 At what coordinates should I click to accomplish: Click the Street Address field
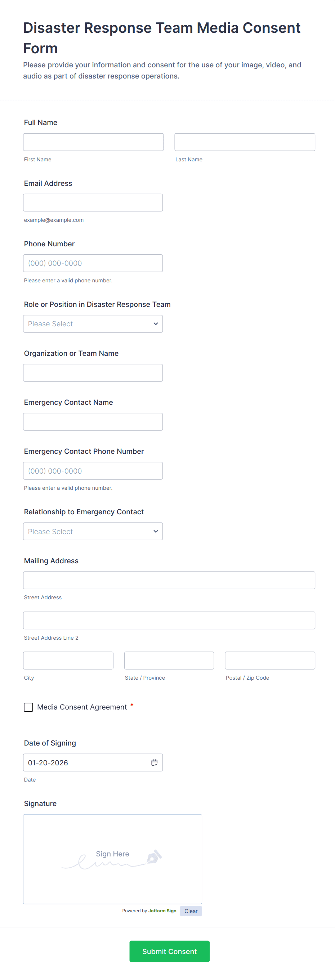tap(169, 580)
